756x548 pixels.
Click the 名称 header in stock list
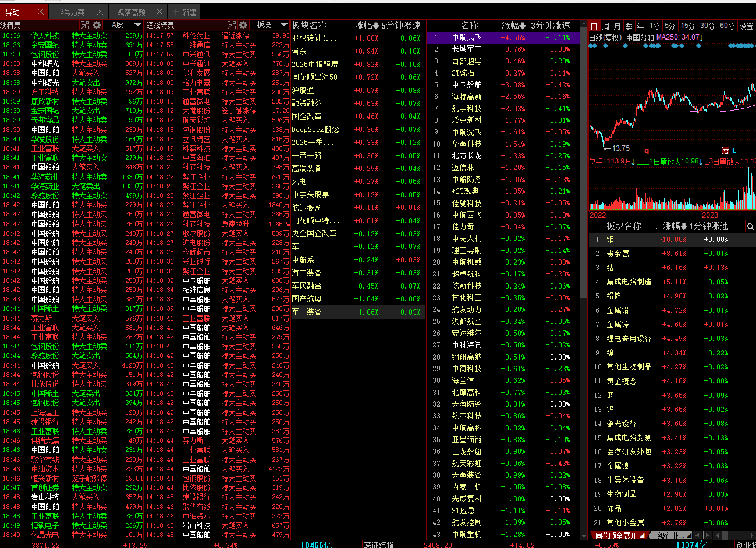(x=470, y=26)
